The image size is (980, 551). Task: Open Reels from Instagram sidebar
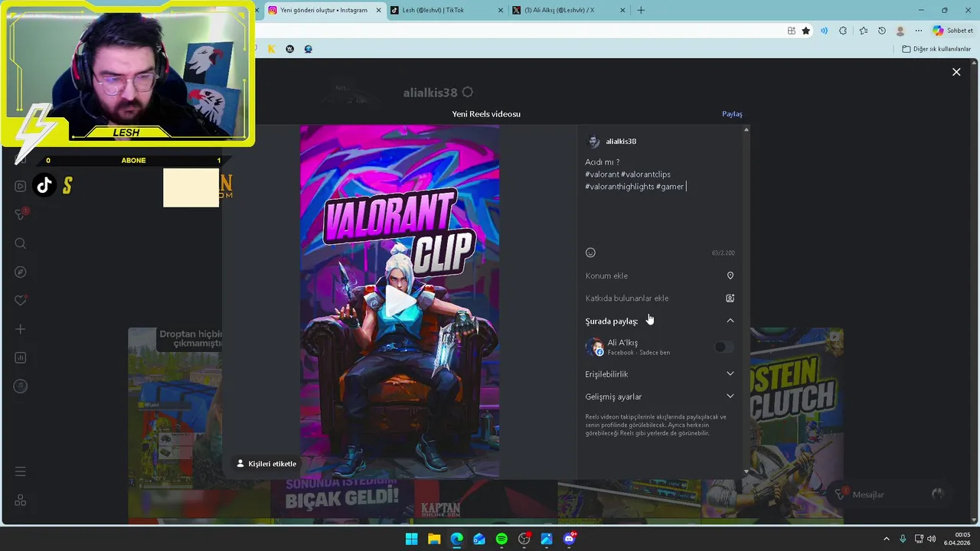point(21,186)
